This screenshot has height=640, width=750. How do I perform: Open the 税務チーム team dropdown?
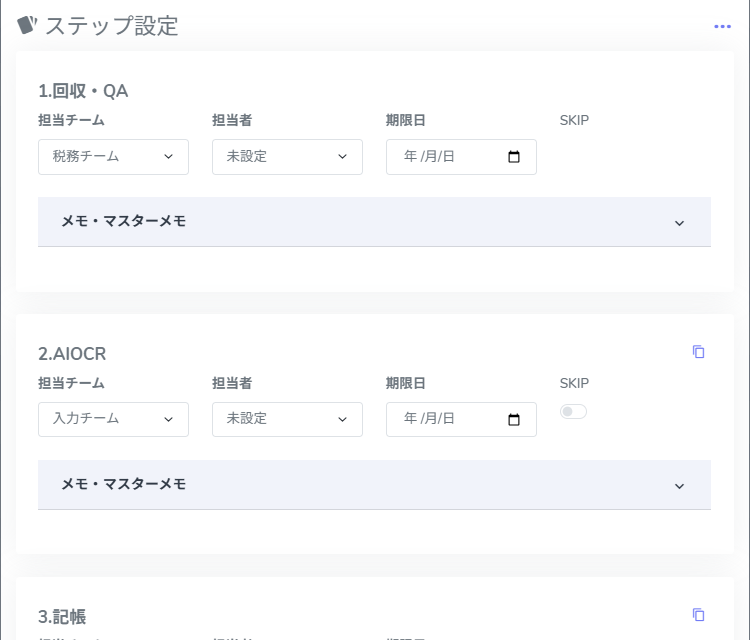click(113, 157)
